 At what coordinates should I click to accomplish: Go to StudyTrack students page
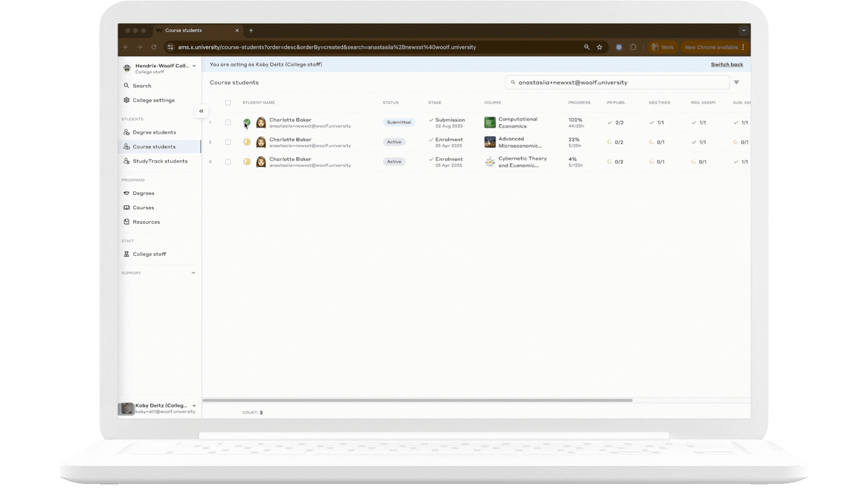pyautogui.click(x=160, y=161)
